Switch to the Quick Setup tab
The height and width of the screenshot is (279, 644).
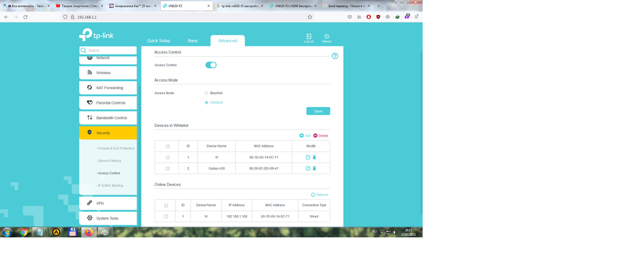[x=158, y=41]
